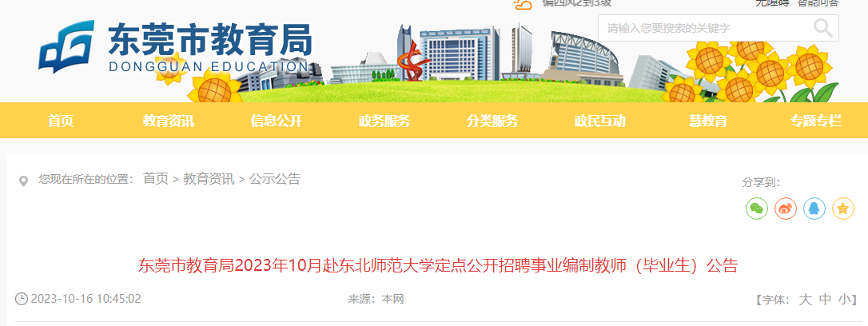Open the 慧教育 navigation item
Viewport: 868px width, 326px height.
click(708, 121)
